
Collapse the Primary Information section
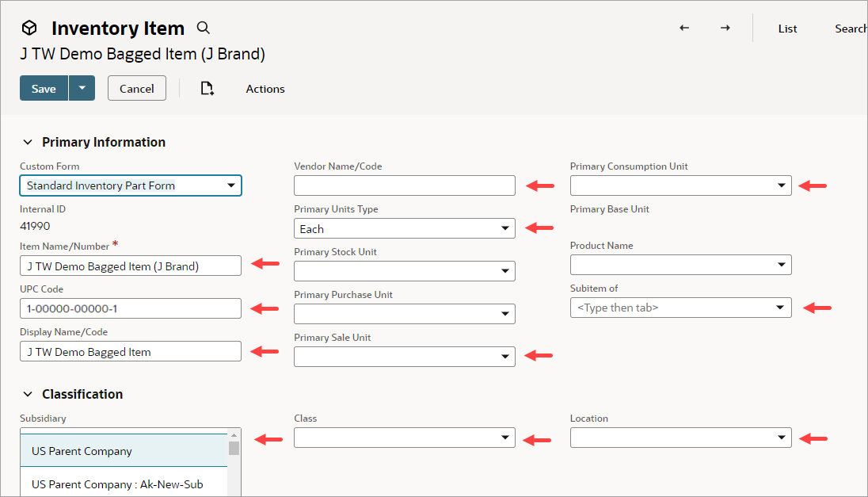[x=28, y=143]
